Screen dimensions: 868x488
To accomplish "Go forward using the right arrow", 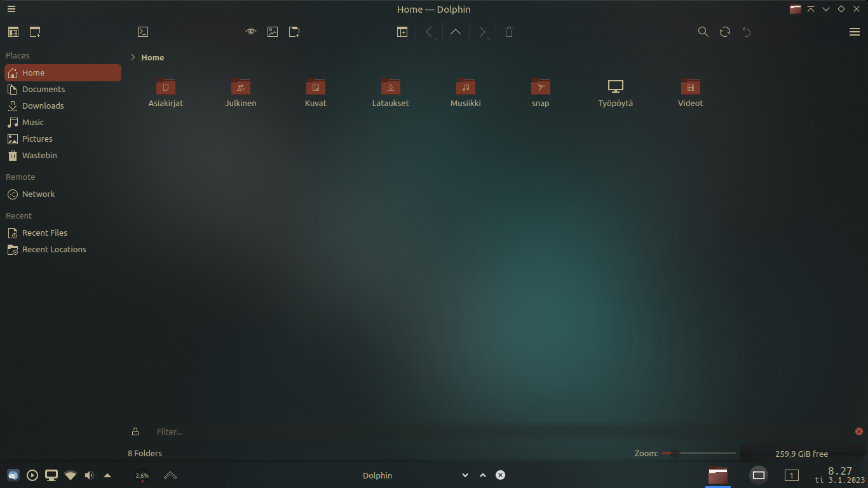I will (482, 32).
